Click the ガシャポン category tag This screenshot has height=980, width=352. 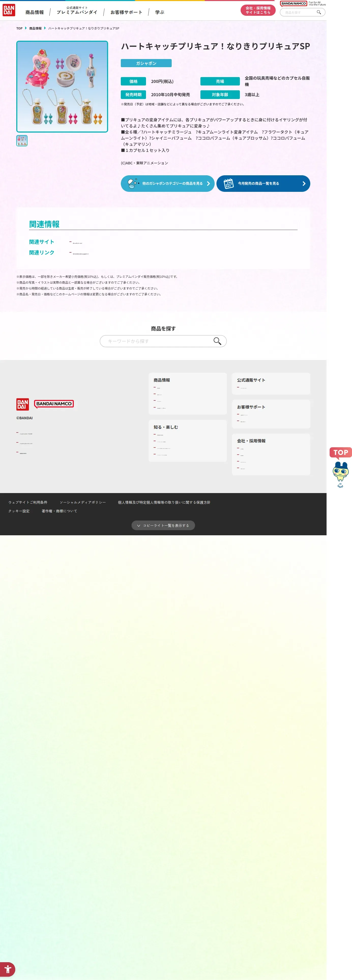pyautogui.click(x=146, y=63)
